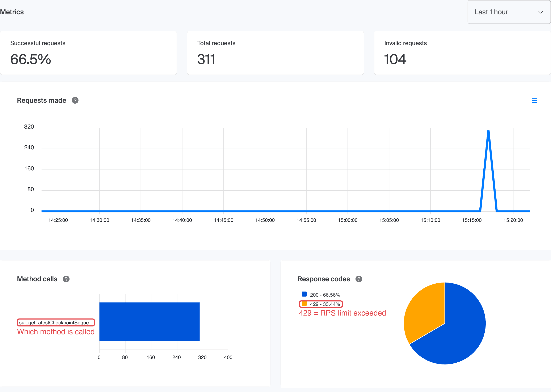Open the Requests made chart hamburger menu
The image size is (551, 392).
click(x=534, y=100)
